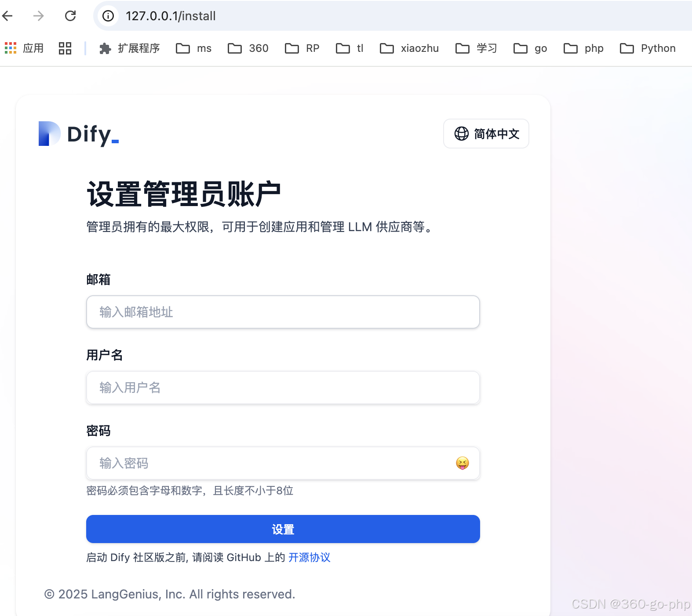Open the 学习 bookmark folder
Viewport: 692px width, 616px height.
(x=476, y=48)
